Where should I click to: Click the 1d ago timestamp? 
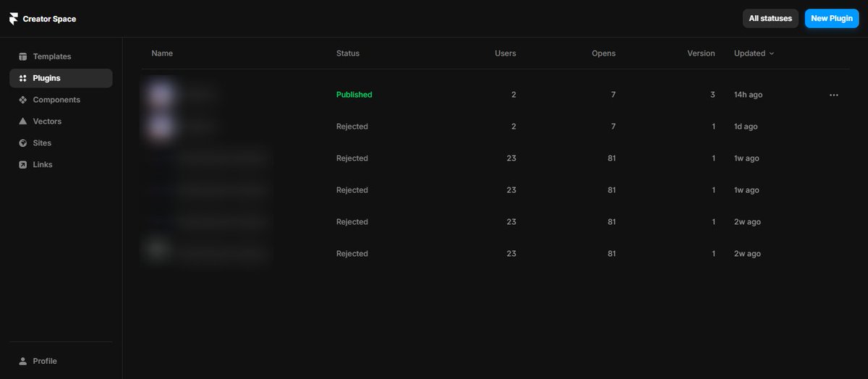pos(746,127)
